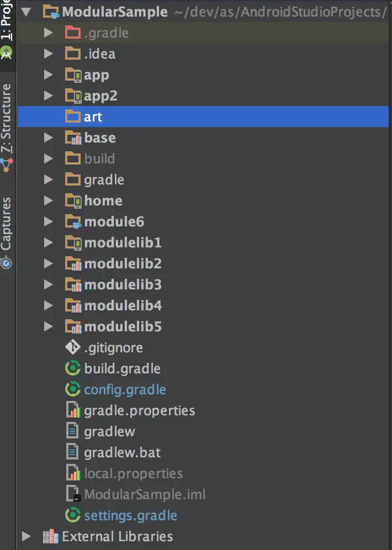Screen dimensions: 392x550
Task: Click the External Libraries books icon
Action: coord(50,536)
